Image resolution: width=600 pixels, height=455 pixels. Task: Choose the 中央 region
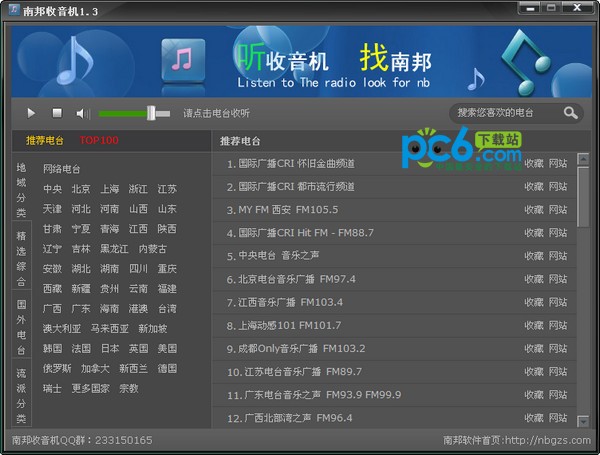[52, 189]
